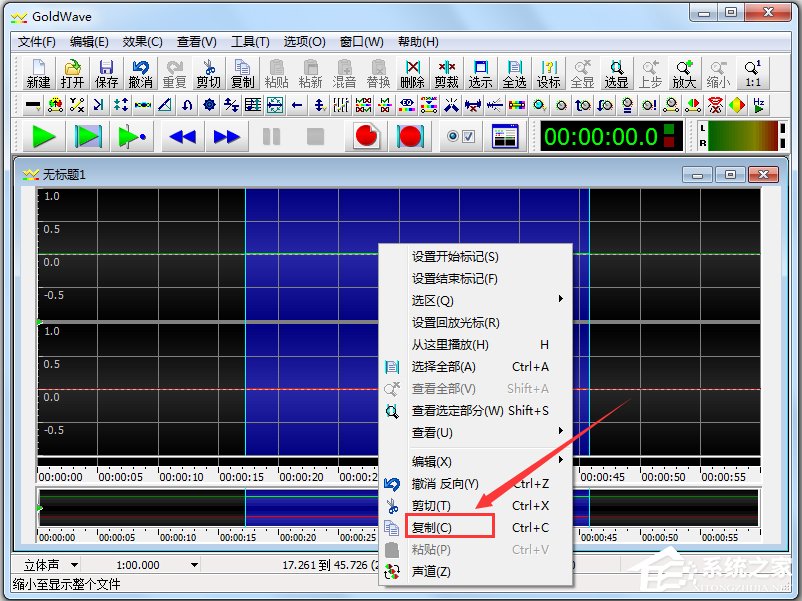The image size is (802, 601).
Task: Expand the 选区(Q) submenu
Action: tap(475, 301)
